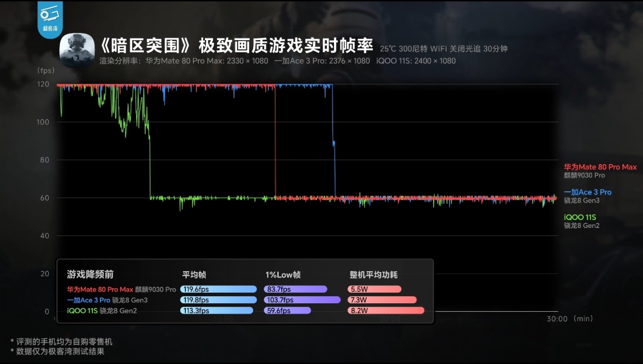The width and height of the screenshot is (643, 364).
Task: Click the 300尼特 brightness text
Action: (412, 49)
